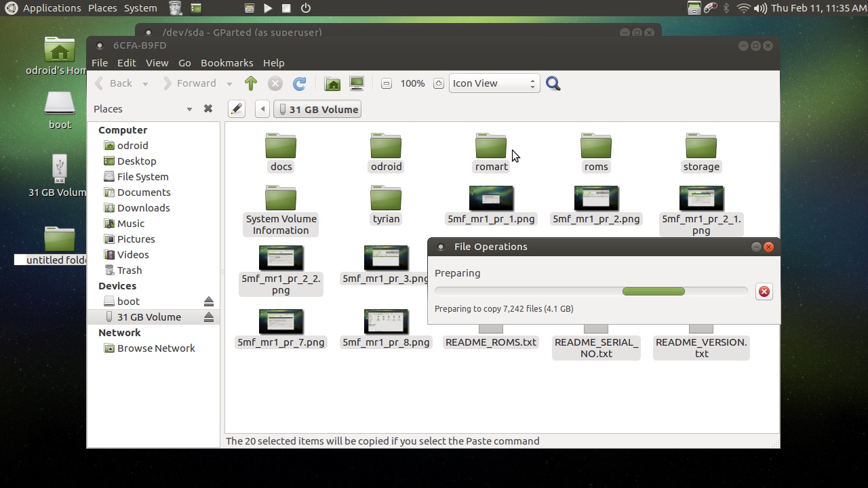Zoom out with the minus button
Image resolution: width=868 pixels, height=488 pixels.
[387, 83]
